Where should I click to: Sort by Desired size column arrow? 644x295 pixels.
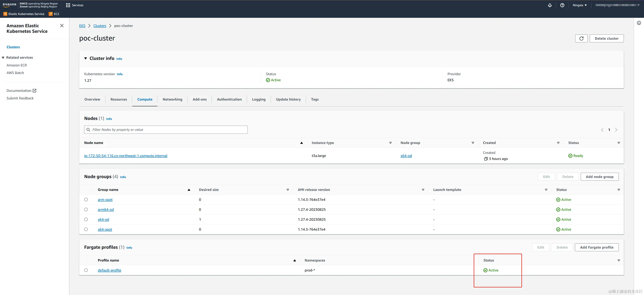288,190
